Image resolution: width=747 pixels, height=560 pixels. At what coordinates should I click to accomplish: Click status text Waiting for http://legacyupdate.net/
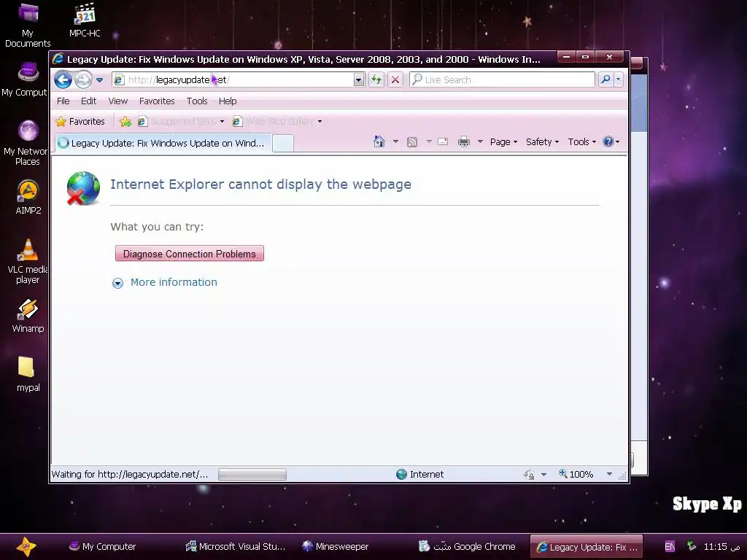(130, 474)
